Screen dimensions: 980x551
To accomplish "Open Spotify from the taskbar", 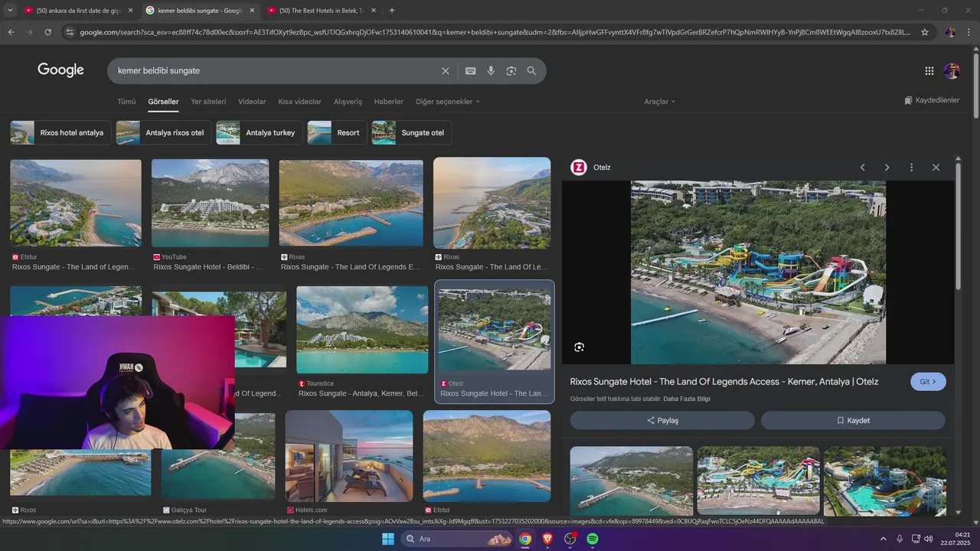I will (593, 539).
